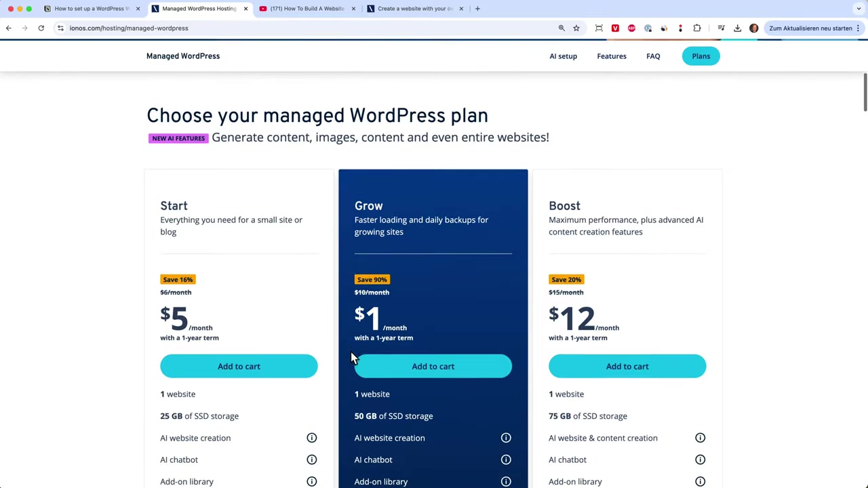Screen dimensions: 868x488
Task: Open the Adblock Plus extension
Action: [x=631, y=28]
